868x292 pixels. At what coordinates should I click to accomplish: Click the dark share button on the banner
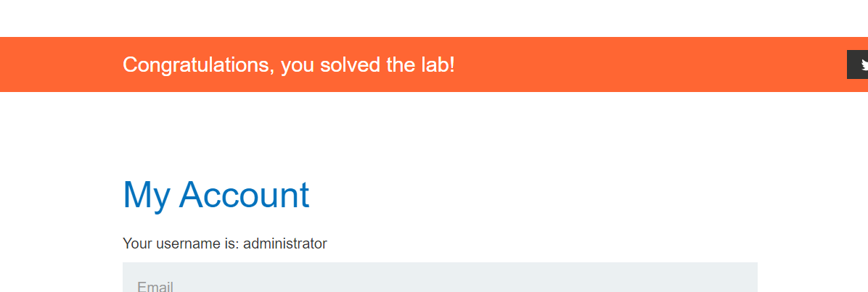858,64
